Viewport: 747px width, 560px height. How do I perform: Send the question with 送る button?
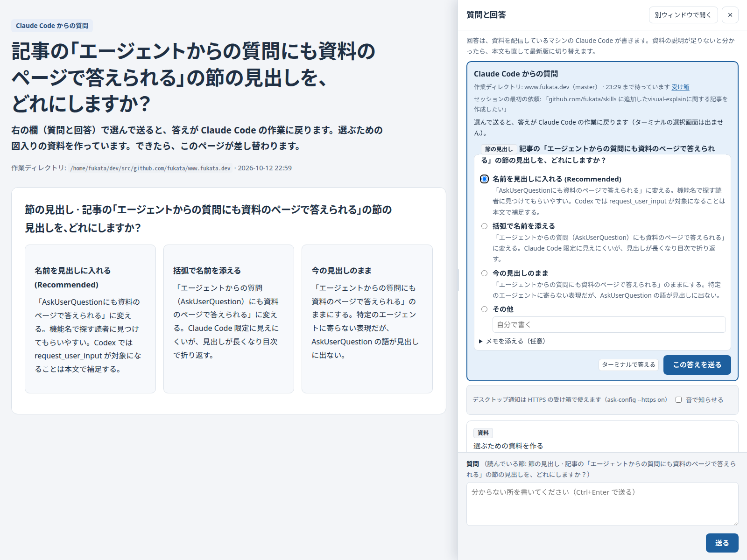pyautogui.click(x=722, y=543)
